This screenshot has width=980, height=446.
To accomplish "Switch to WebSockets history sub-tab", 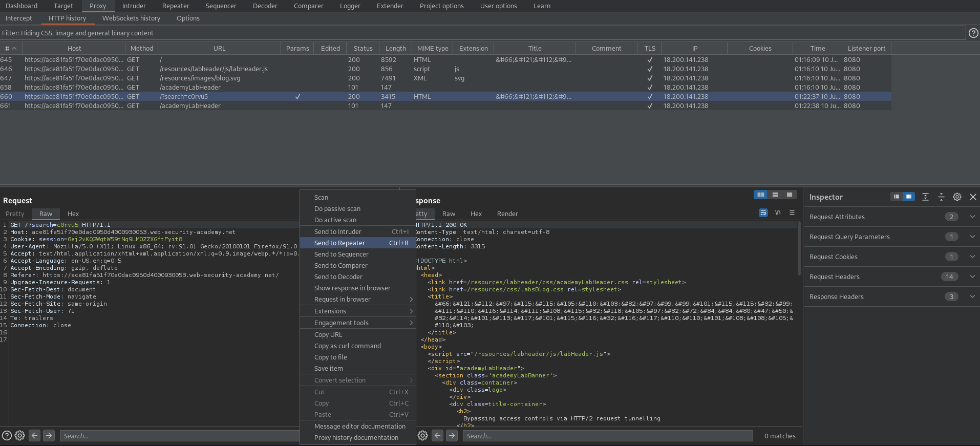I will tap(131, 18).
